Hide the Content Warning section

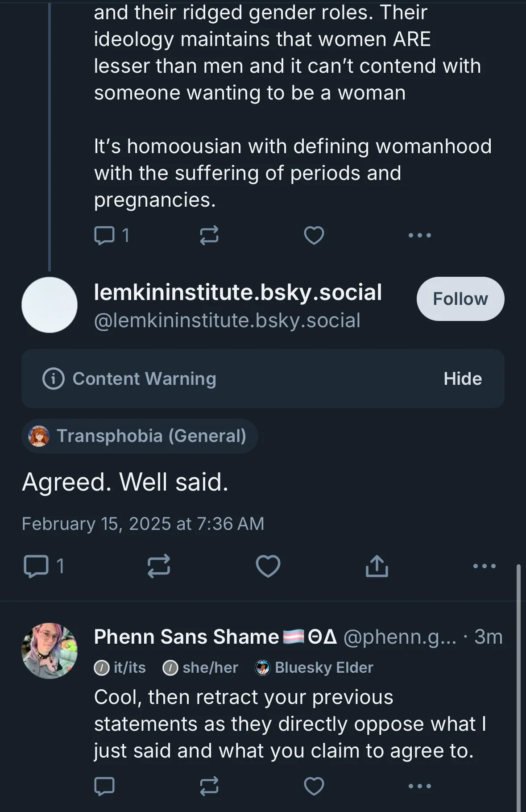(462, 379)
